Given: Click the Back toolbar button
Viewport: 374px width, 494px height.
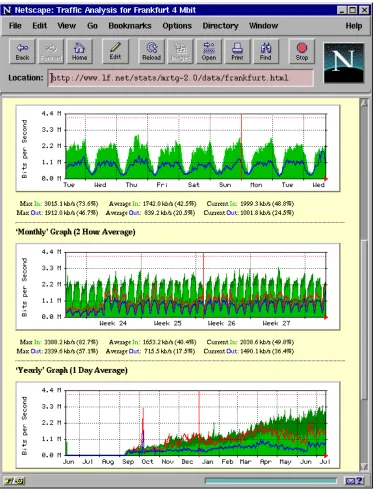Looking at the screenshot, I should click(x=22, y=52).
